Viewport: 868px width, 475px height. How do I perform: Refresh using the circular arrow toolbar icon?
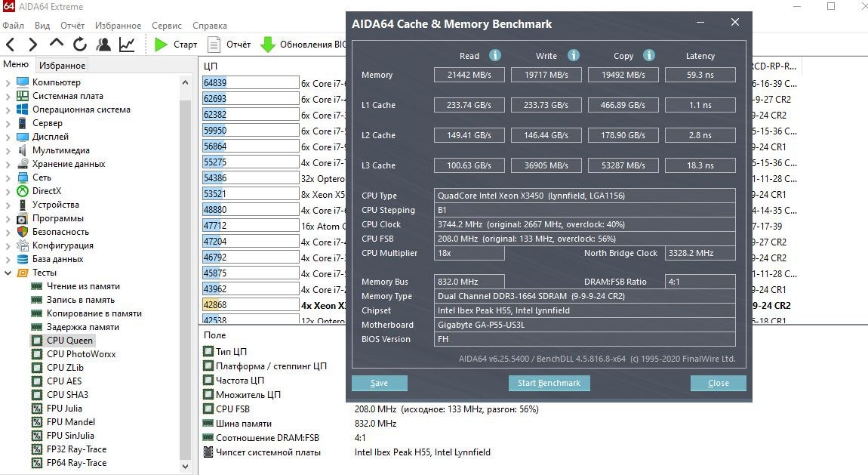click(x=80, y=45)
